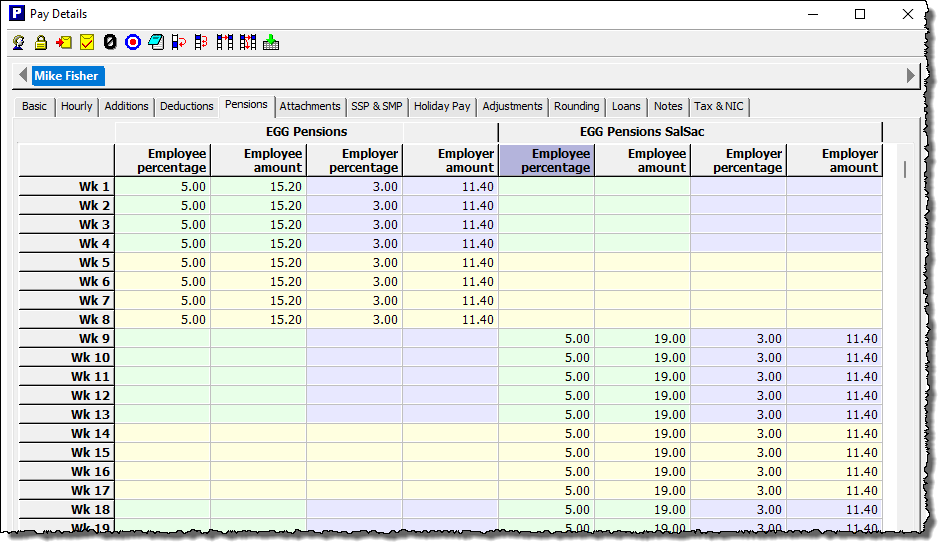The width and height of the screenshot is (946, 551).
Task: Open the Attachments tab
Action: tap(310, 106)
